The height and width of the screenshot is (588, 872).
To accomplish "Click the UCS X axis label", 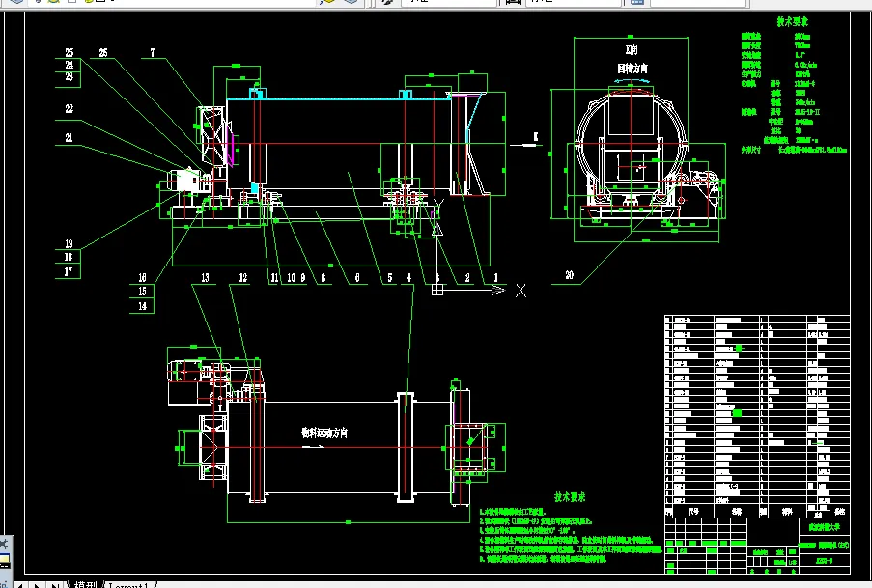I will (520, 291).
